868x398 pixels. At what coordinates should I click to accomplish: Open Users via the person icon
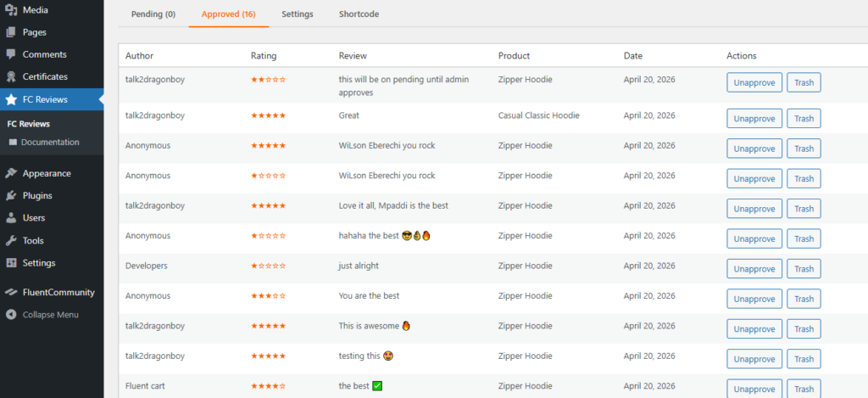pyautogui.click(x=10, y=218)
